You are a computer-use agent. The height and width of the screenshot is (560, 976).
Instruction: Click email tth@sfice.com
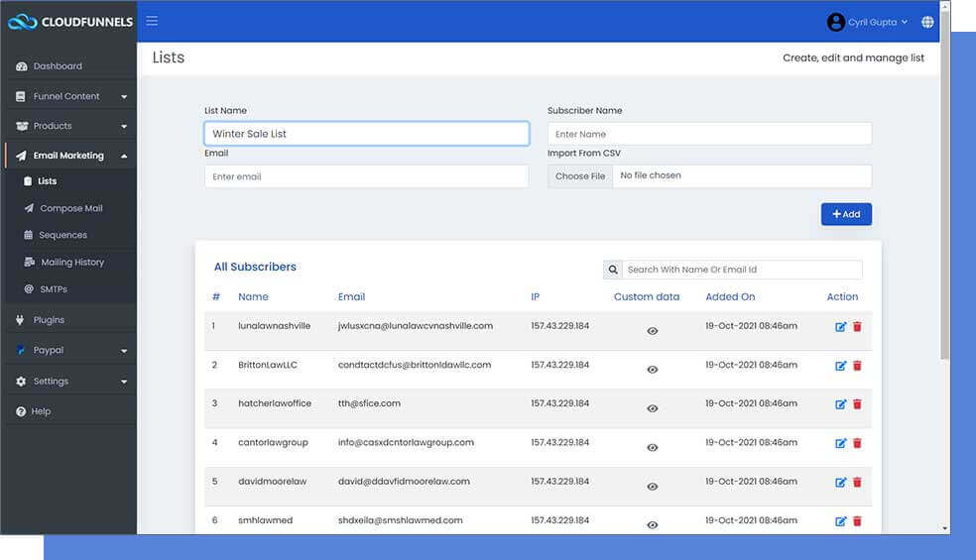369,403
